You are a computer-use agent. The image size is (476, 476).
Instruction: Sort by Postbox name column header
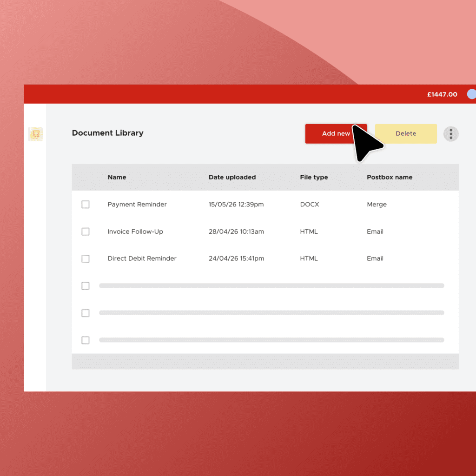[x=390, y=177]
